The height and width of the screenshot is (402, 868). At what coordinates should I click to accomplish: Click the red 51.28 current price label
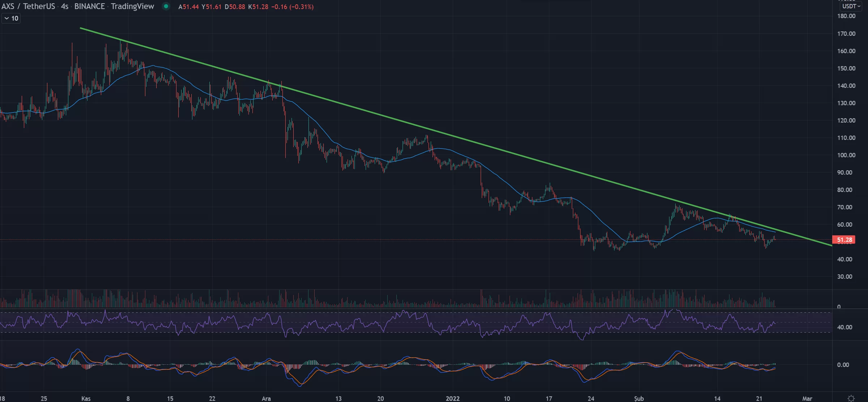pos(844,240)
